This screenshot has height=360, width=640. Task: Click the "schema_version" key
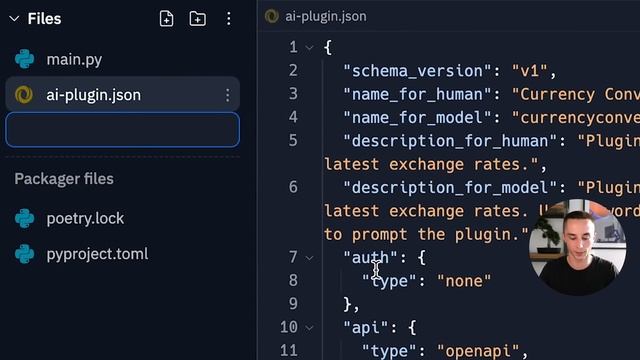point(417,71)
